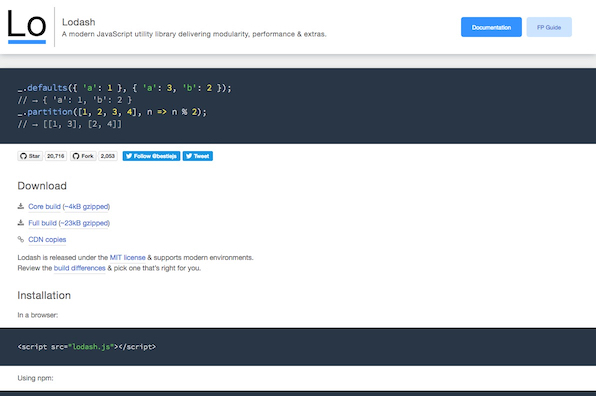Viewport: 596px width, 396px height.
Task: Click the Installation heading
Action: coord(44,295)
